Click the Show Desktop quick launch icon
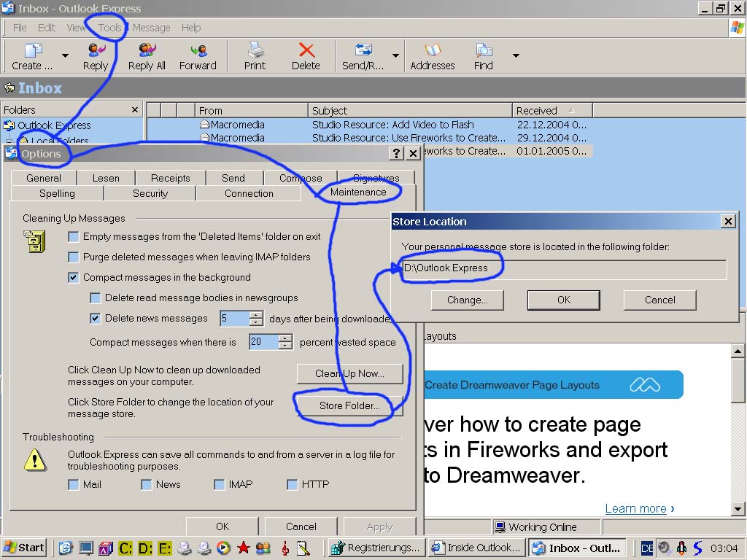This screenshot has width=747, height=560. tap(86, 548)
